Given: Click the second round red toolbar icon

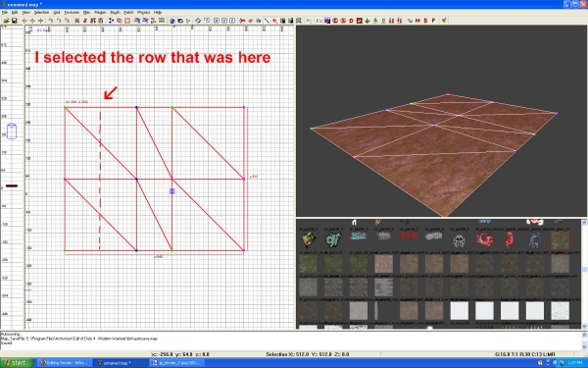Looking at the screenshot, I should [x=343, y=21].
